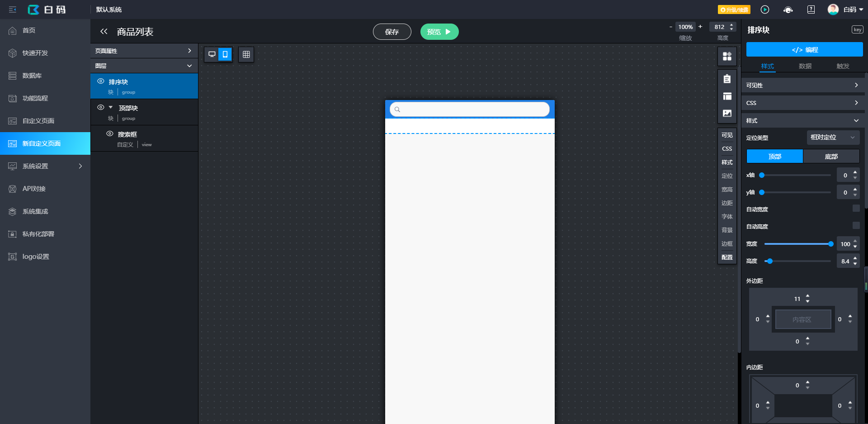
Task: Open 新自定义页面 in sidebar
Action: [45, 143]
